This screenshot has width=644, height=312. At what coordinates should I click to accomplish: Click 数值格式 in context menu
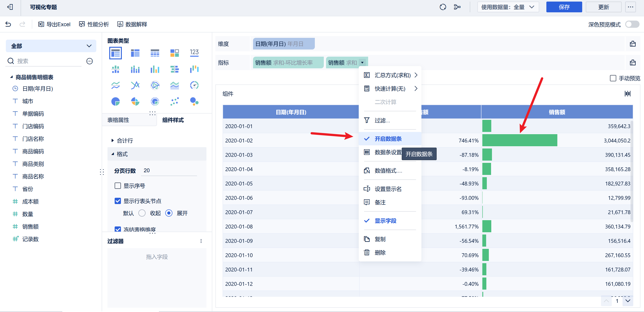(x=388, y=170)
